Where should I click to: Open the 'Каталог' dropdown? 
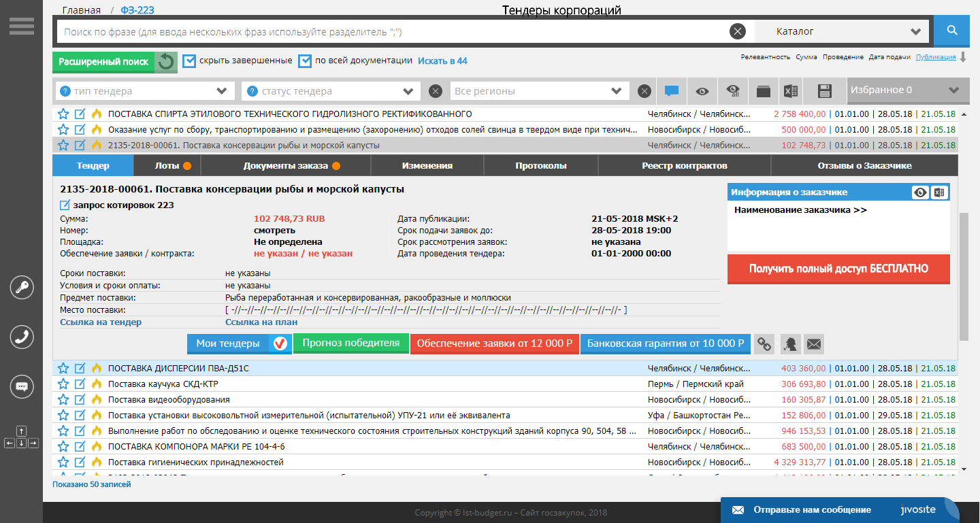[843, 31]
